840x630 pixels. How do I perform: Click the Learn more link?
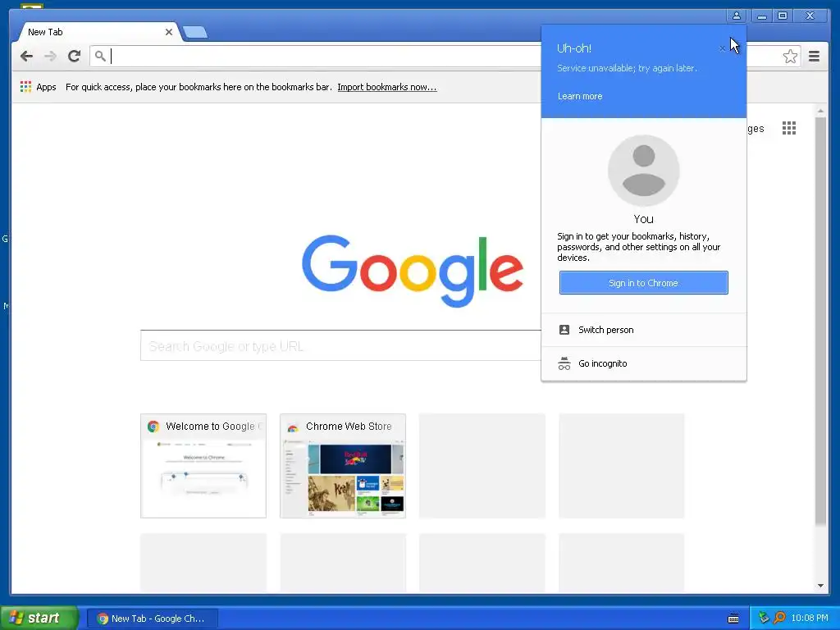click(580, 97)
